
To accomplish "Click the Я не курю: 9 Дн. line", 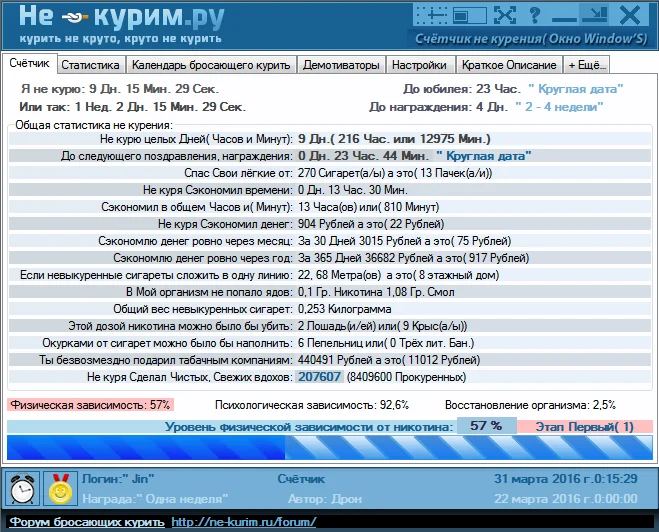I will click(120, 89).
